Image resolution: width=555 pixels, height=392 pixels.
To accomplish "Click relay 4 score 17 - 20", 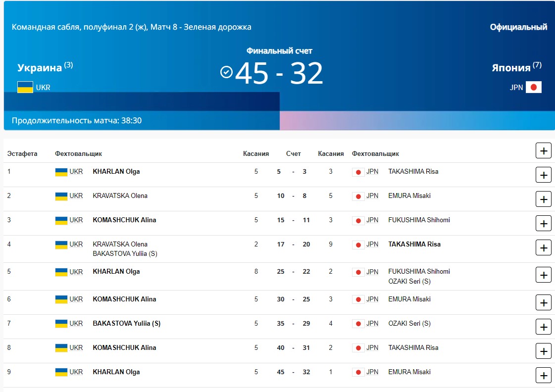I will click(294, 244).
